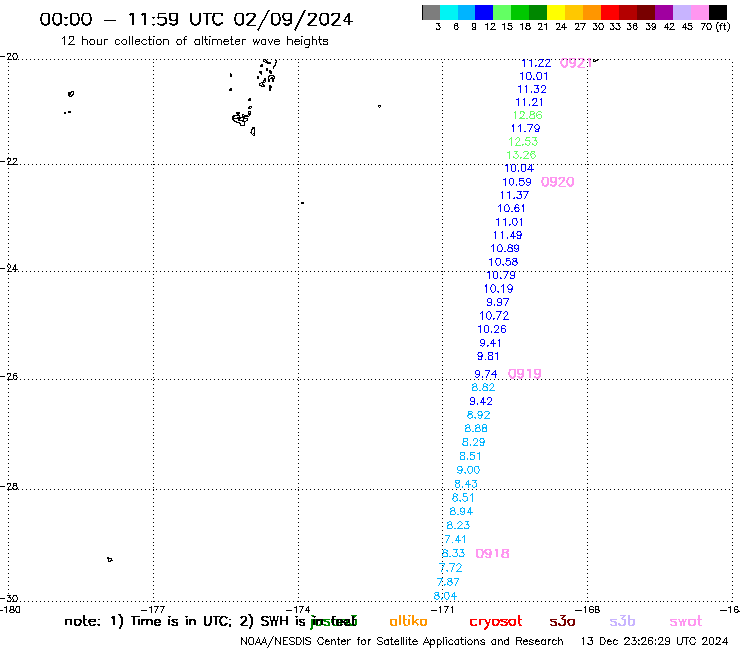Click the wave height value 11.22
The height and width of the screenshot is (650, 740).
536,63
